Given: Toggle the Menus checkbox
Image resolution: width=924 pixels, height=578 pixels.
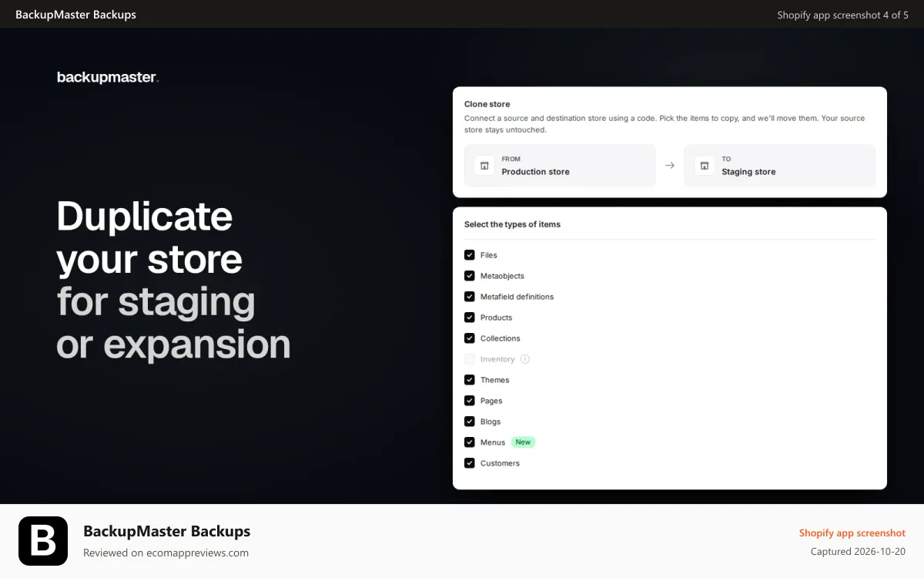Looking at the screenshot, I should coord(470,442).
